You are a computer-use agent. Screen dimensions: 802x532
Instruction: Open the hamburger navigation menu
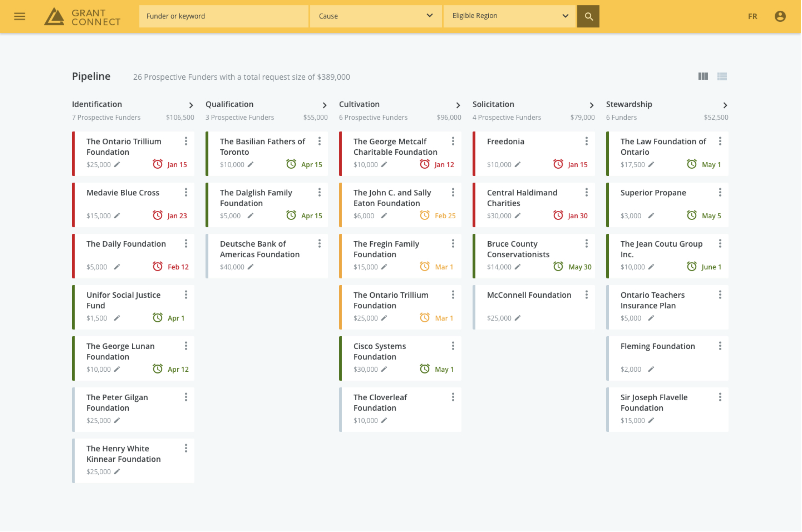pos(20,16)
